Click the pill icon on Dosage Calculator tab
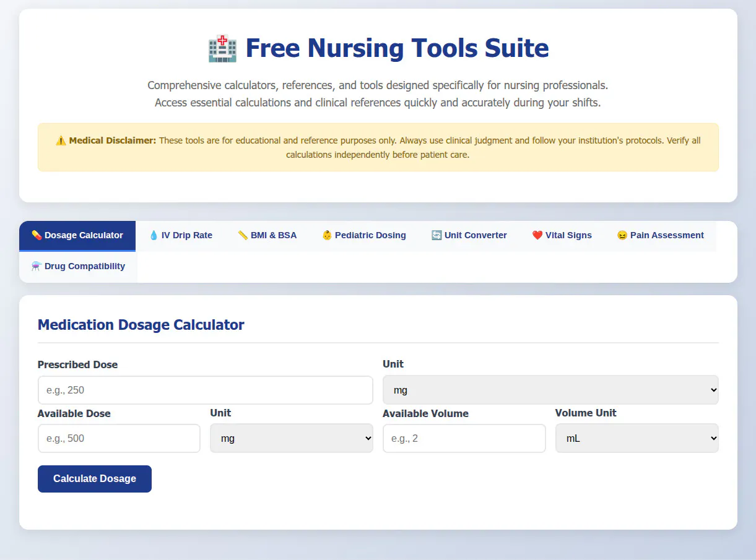756x560 pixels. [x=37, y=235]
